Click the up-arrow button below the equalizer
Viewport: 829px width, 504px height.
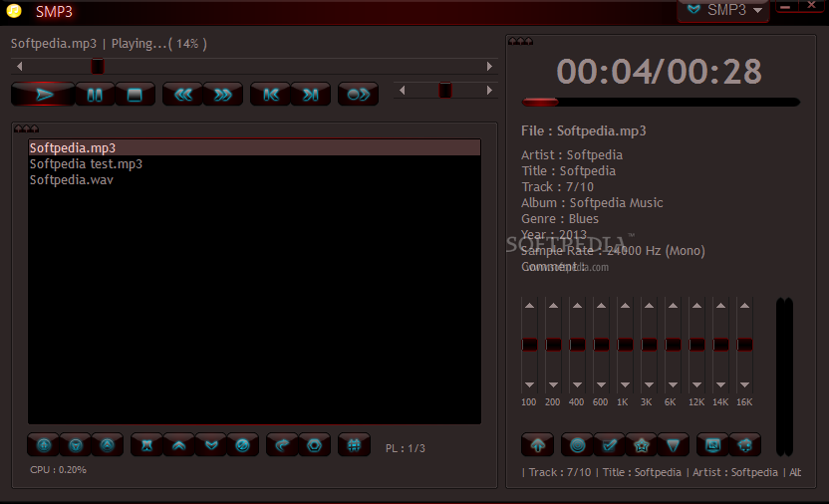tap(538, 445)
